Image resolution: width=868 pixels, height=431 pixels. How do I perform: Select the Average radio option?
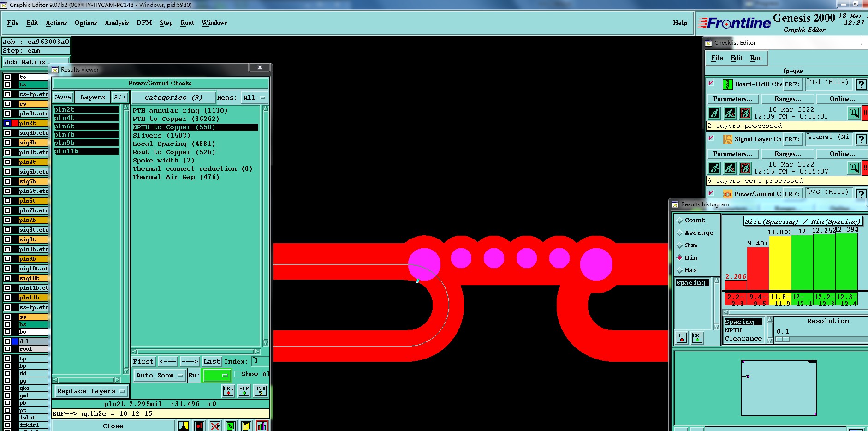pyautogui.click(x=679, y=233)
